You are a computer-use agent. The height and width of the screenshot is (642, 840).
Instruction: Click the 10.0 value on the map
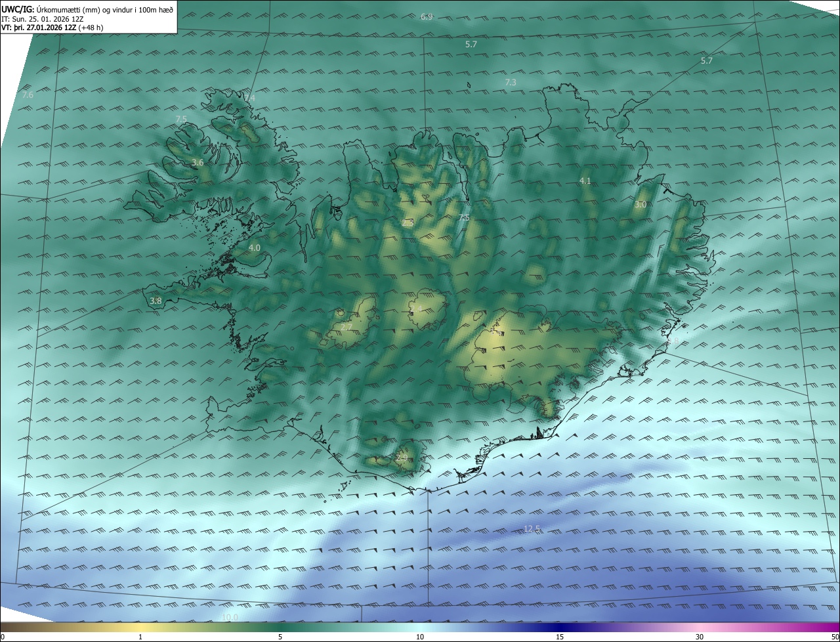(230, 617)
